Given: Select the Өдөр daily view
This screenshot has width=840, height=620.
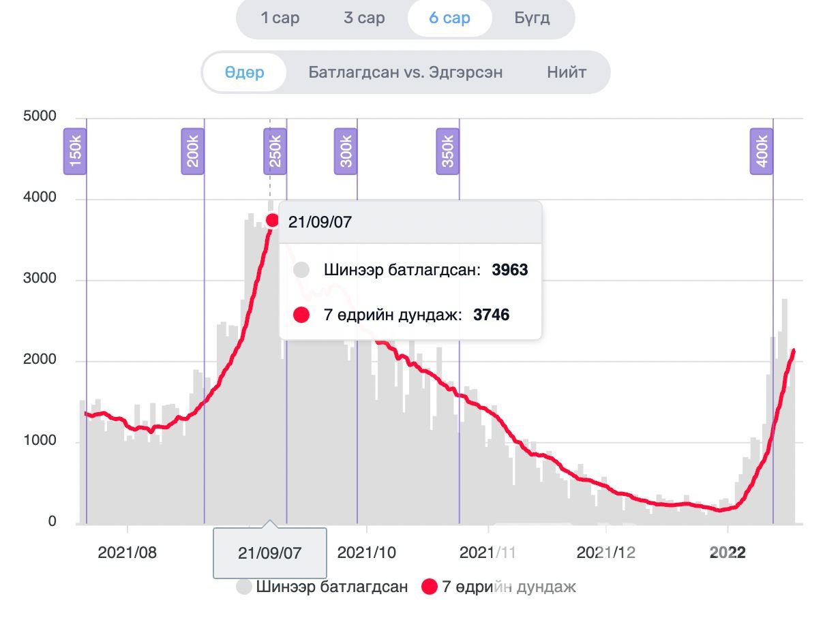Looking at the screenshot, I should (244, 72).
